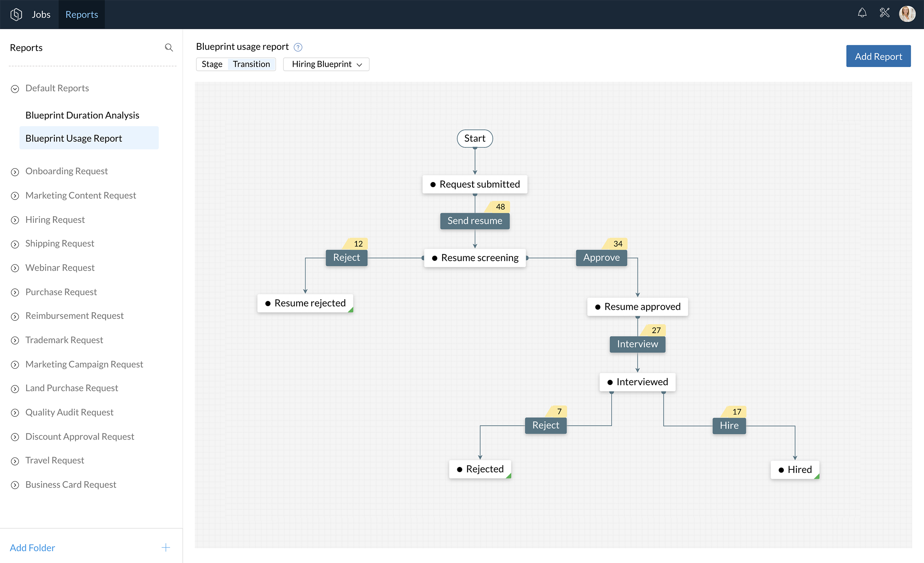Click the Start node in the diagram
This screenshot has height=563, width=924.
(475, 138)
